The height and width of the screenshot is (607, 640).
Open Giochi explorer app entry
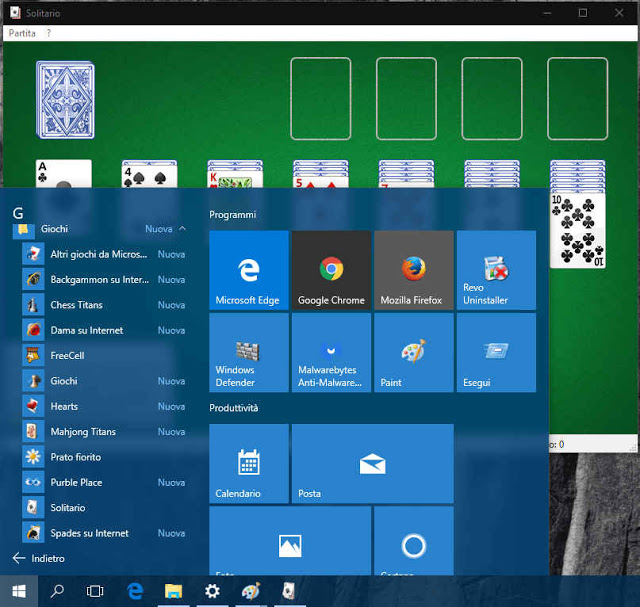pos(105,381)
